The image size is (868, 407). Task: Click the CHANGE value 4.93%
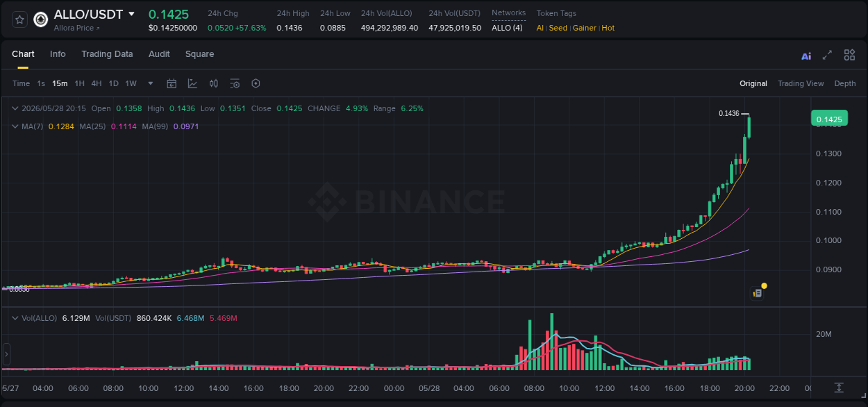click(357, 108)
